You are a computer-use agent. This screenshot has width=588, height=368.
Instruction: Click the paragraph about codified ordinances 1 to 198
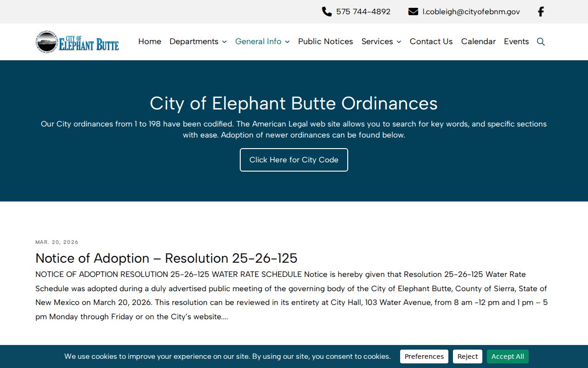(x=294, y=129)
